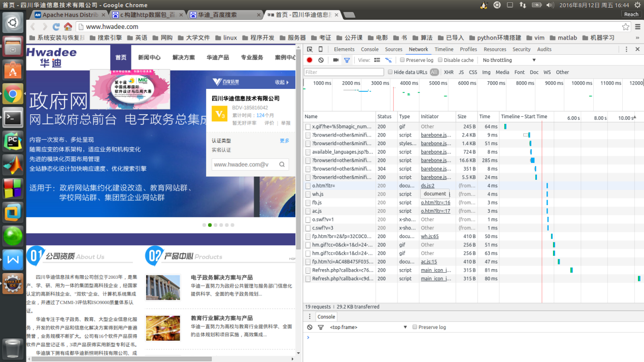Switch to the Sources DevTools tab
The height and width of the screenshot is (362, 644).
[x=393, y=49]
